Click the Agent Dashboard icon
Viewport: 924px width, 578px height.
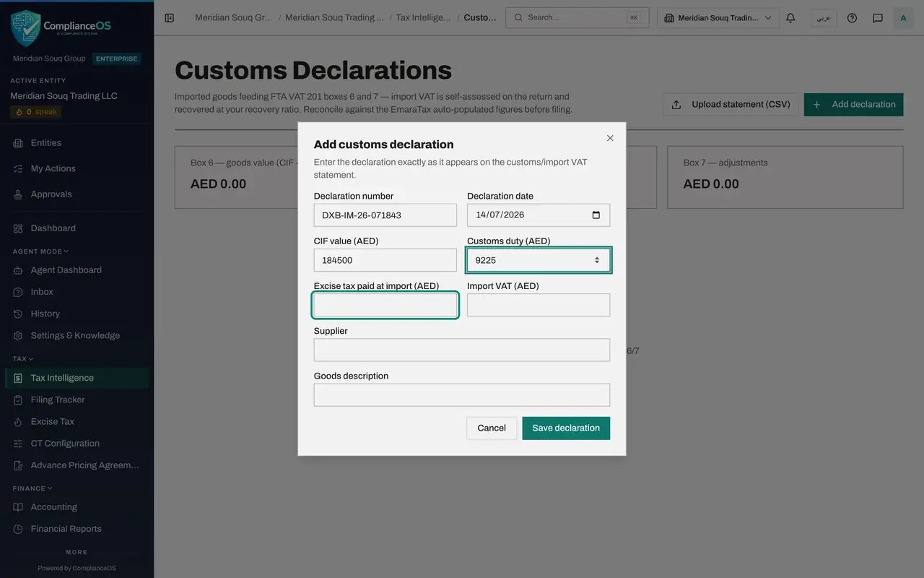tap(18, 270)
